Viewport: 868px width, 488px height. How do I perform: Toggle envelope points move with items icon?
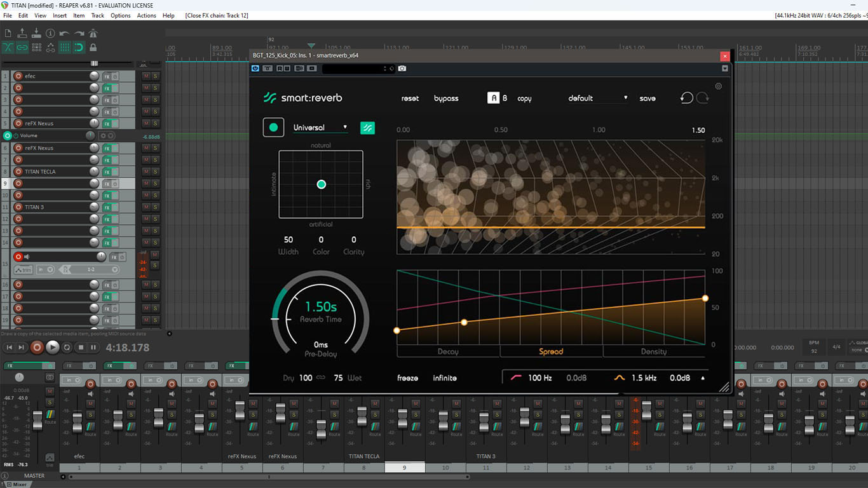(50, 47)
